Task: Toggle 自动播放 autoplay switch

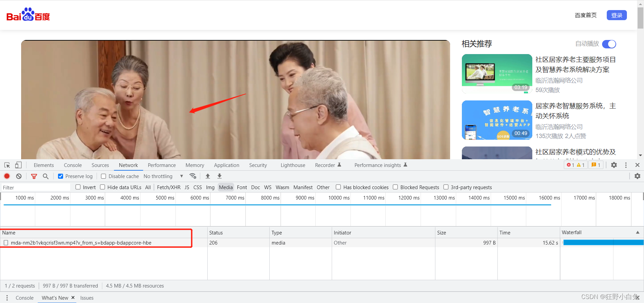Action: (609, 44)
